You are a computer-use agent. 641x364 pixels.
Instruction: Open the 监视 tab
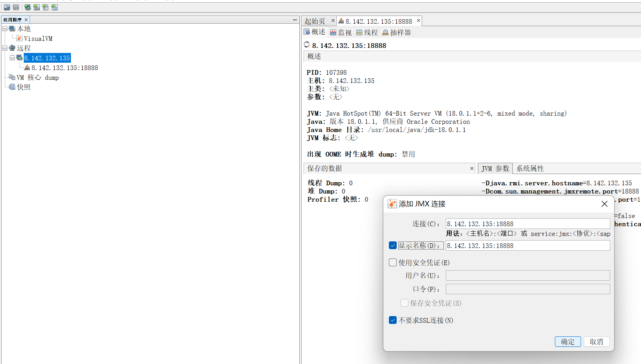(x=341, y=32)
